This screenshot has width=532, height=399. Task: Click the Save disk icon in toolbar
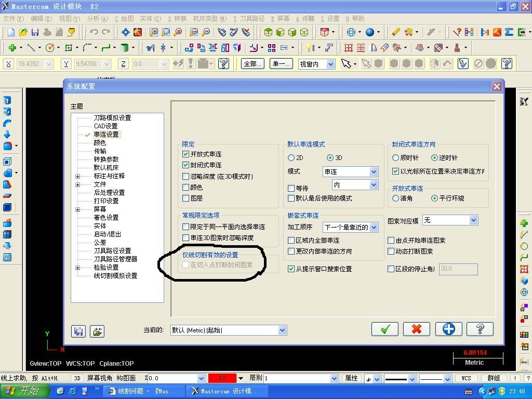coord(35,32)
